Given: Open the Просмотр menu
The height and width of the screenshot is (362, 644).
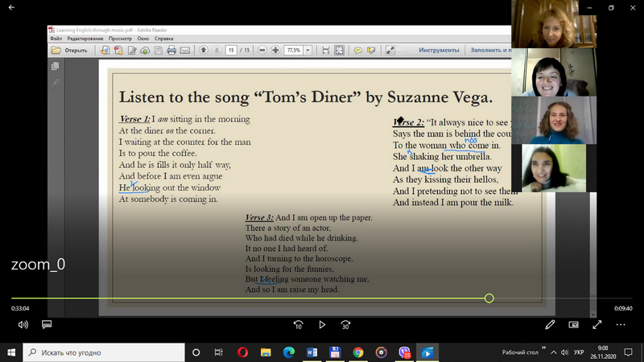Looking at the screenshot, I should tap(120, 39).
